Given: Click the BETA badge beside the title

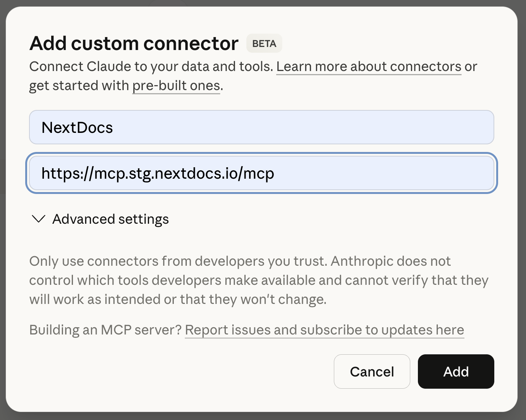Looking at the screenshot, I should (264, 44).
